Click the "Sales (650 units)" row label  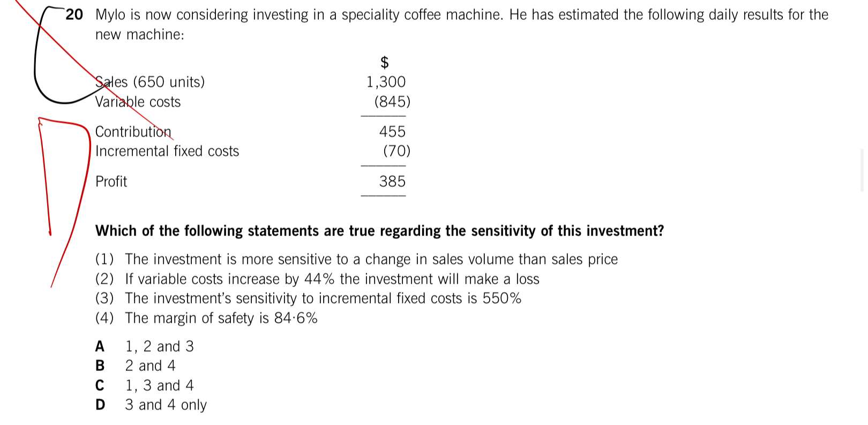pos(150,82)
